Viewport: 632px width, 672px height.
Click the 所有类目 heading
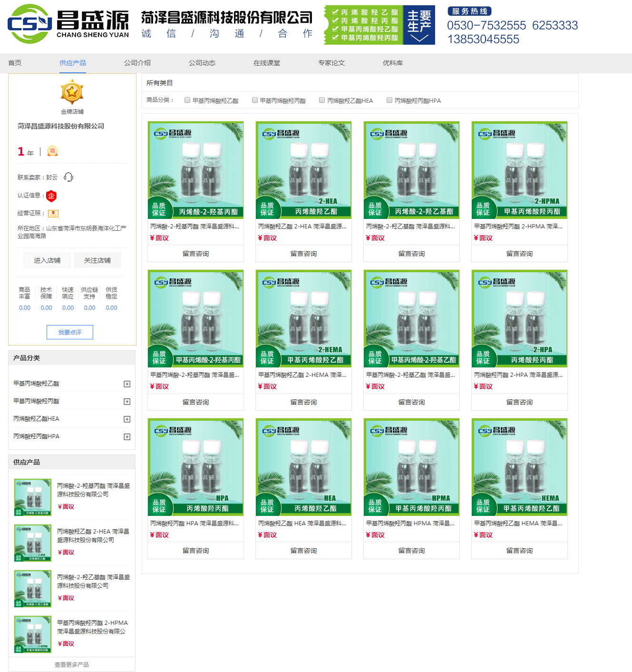pyautogui.click(x=160, y=83)
